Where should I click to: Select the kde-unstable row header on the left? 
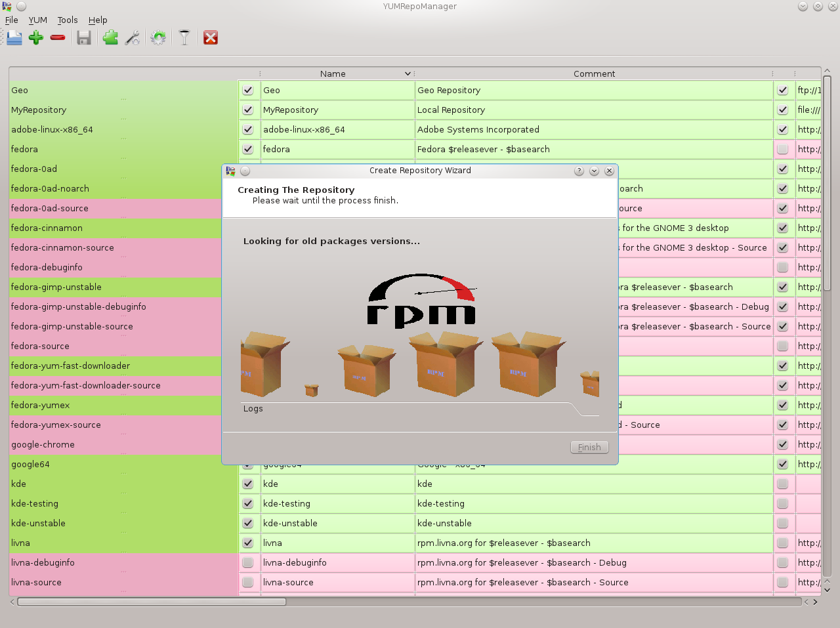[123, 524]
